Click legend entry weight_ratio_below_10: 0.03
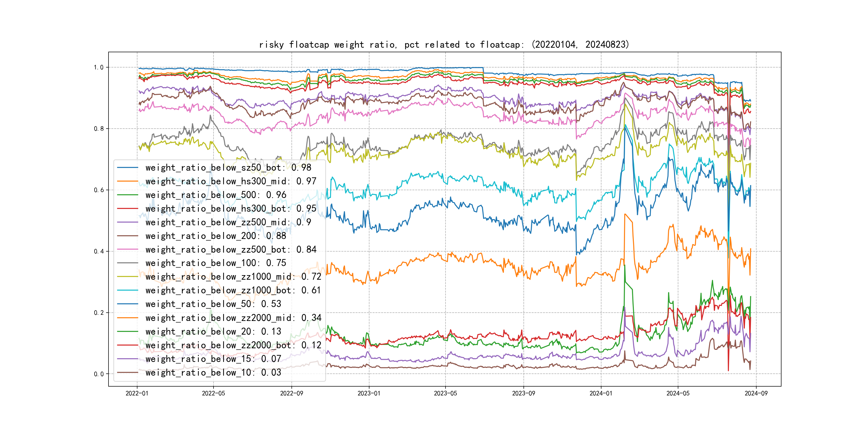Image resolution: width=868 pixels, height=434 pixels. tap(213, 373)
